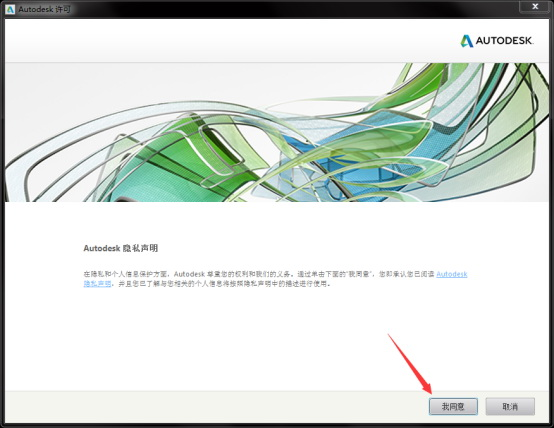
Task: Click the first line of privacy paragraph
Action: pyautogui.click(x=275, y=274)
